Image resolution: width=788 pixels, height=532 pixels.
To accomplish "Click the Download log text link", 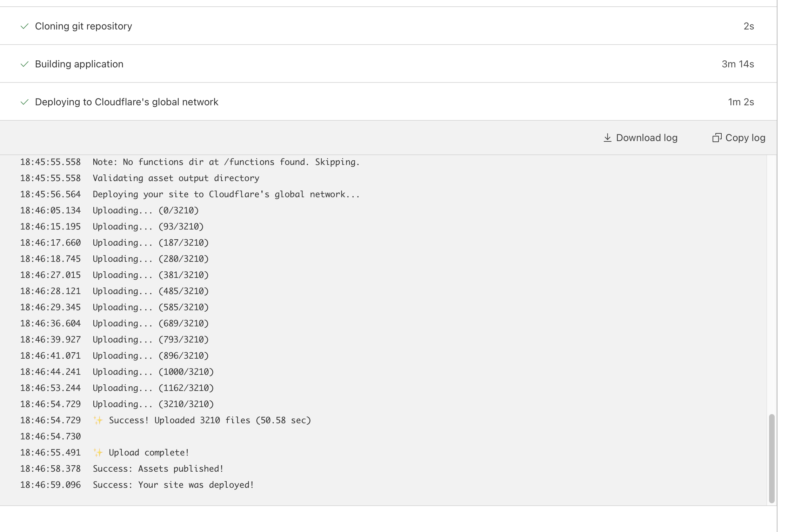I will click(x=646, y=138).
